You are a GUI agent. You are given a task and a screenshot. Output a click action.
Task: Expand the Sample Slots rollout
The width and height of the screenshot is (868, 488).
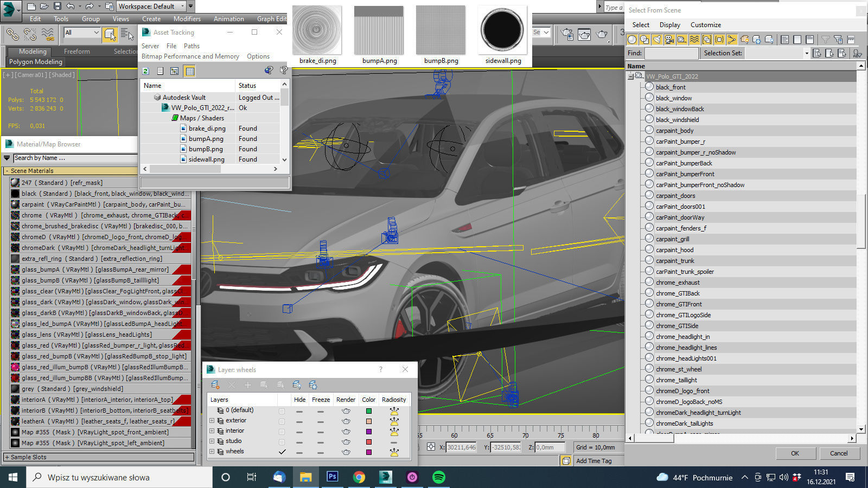(99, 457)
